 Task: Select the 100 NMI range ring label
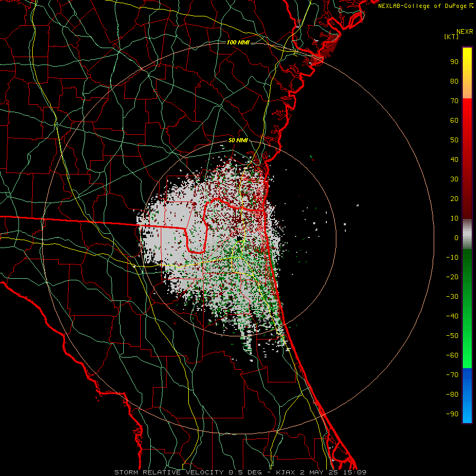(x=238, y=42)
